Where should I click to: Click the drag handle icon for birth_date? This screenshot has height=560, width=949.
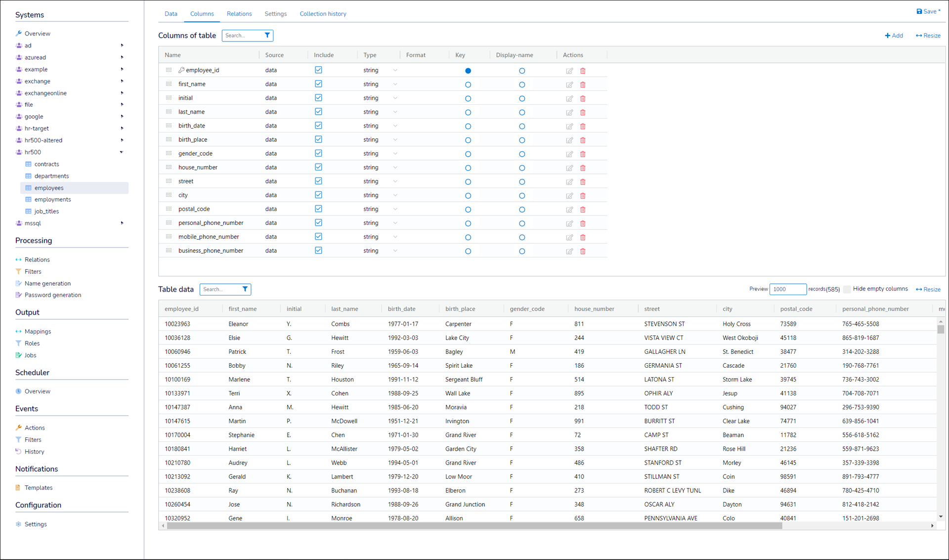tap(169, 126)
